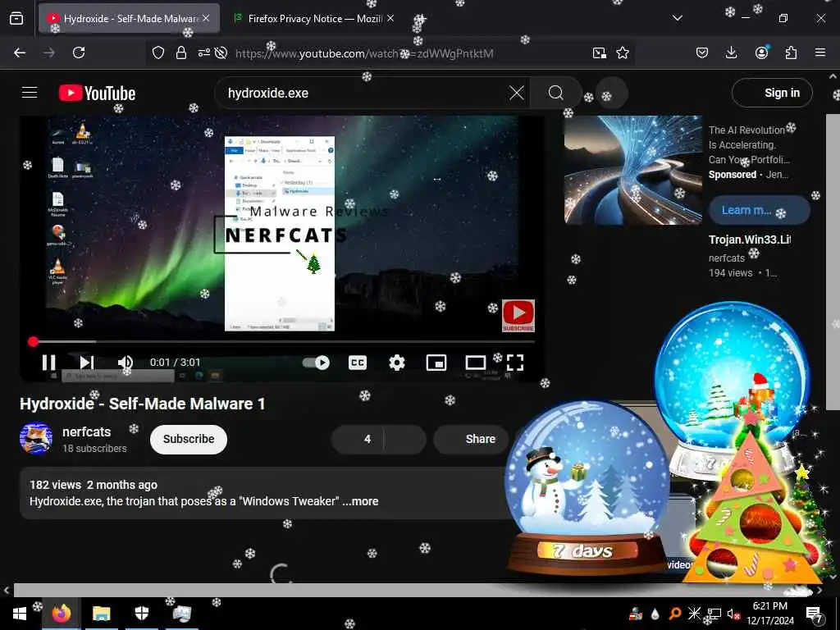Open the AI Revolution sponsored thumbnail
This screenshot has height=630, width=840.
pyautogui.click(x=633, y=170)
